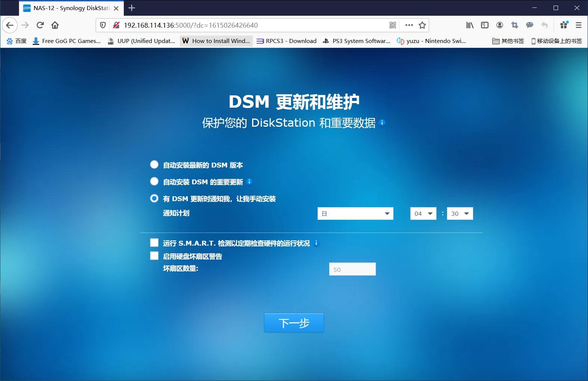Click 通知计划 label text
This screenshot has width=588, height=381.
tap(176, 213)
